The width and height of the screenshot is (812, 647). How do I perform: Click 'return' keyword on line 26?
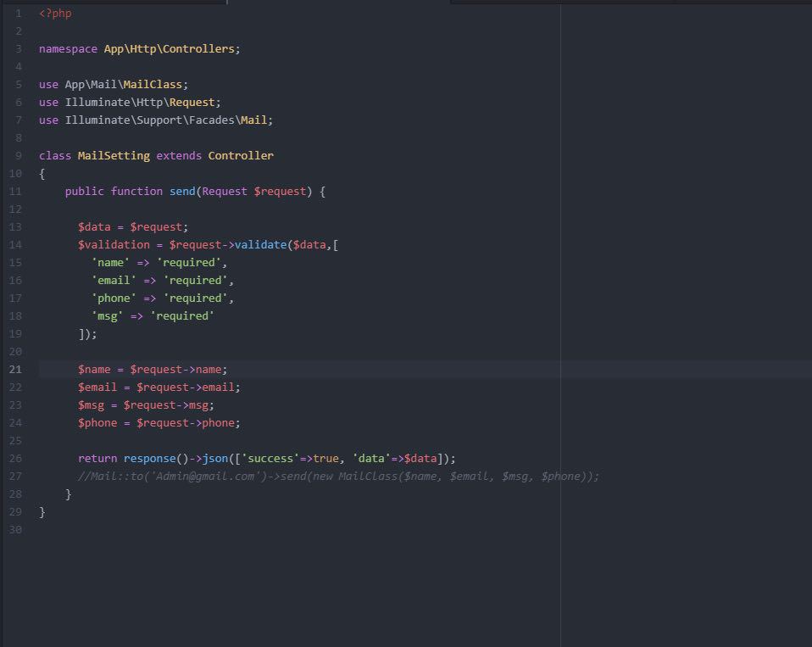pos(97,459)
